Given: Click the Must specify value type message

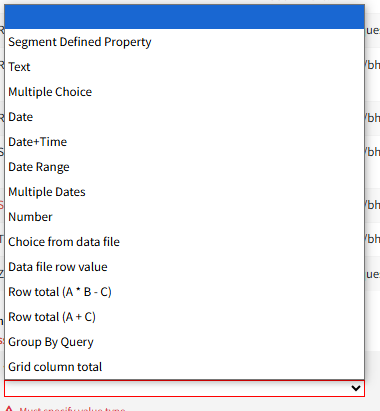Looking at the screenshot, I should pos(72,409).
